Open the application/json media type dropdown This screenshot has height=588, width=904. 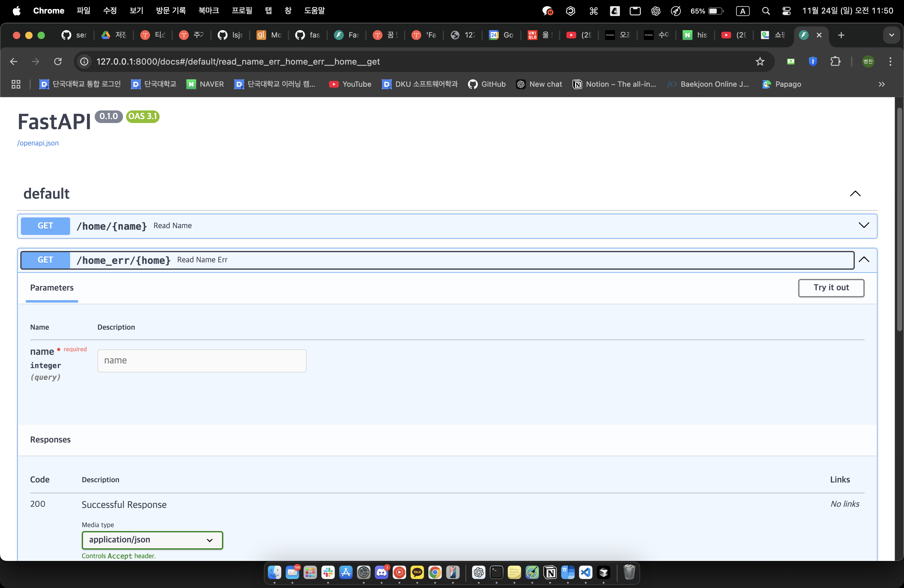click(152, 540)
